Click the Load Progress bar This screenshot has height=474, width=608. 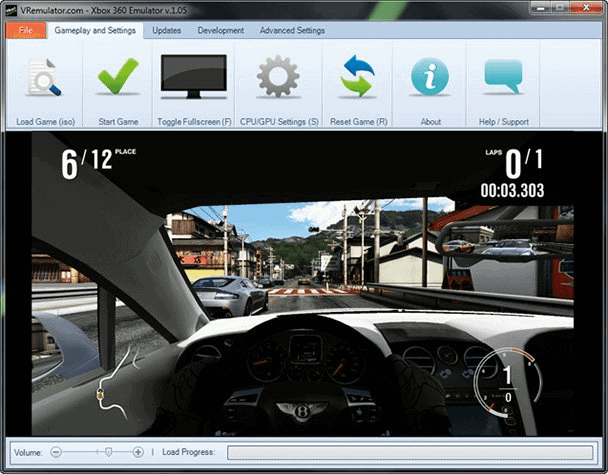click(x=409, y=452)
